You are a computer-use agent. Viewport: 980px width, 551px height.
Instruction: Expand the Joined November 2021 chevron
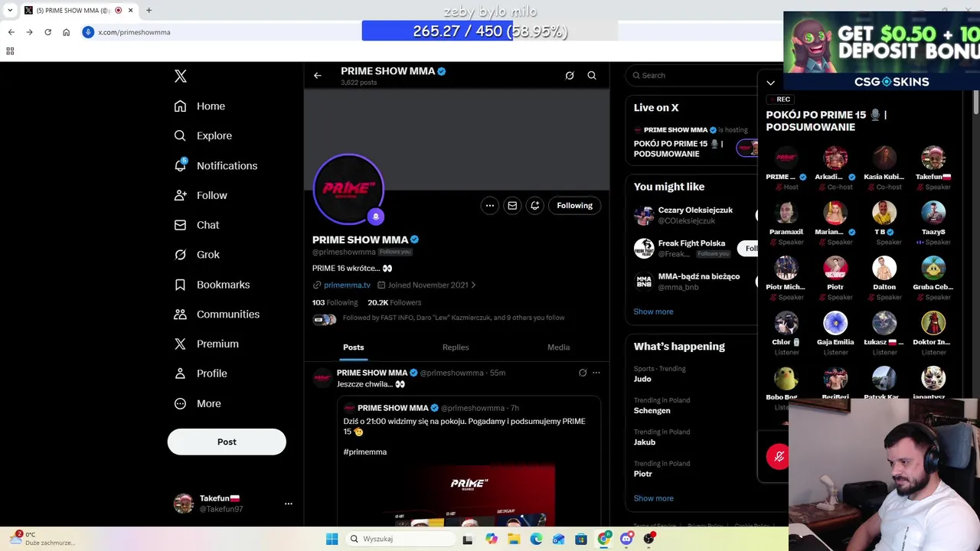tap(473, 285)
